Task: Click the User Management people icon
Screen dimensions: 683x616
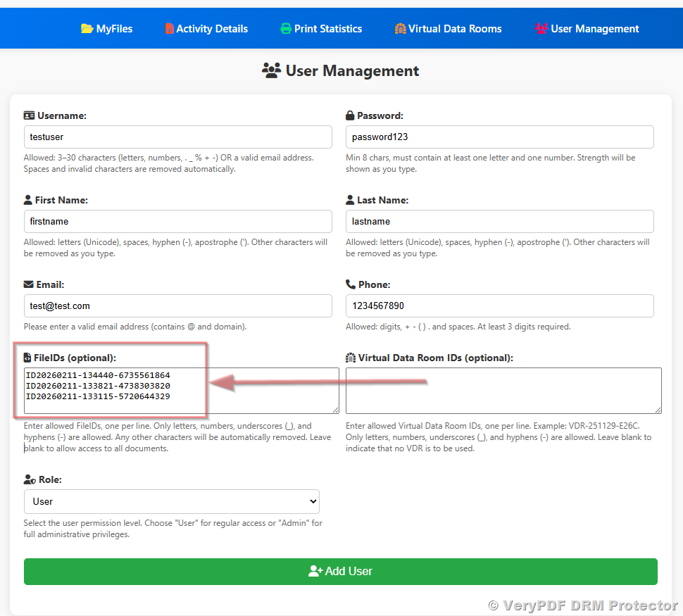Action: coord(541,29)
